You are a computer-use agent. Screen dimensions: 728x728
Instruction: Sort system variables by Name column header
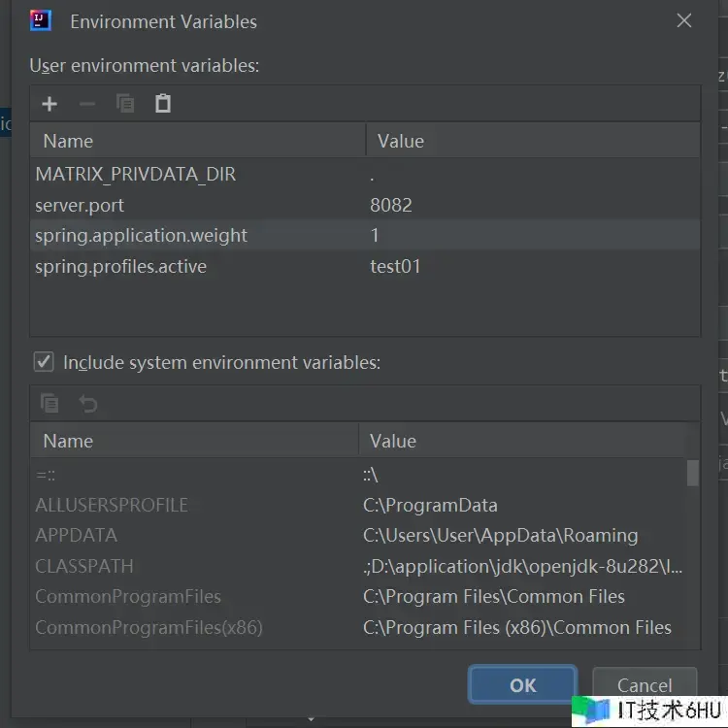point(68,441)
